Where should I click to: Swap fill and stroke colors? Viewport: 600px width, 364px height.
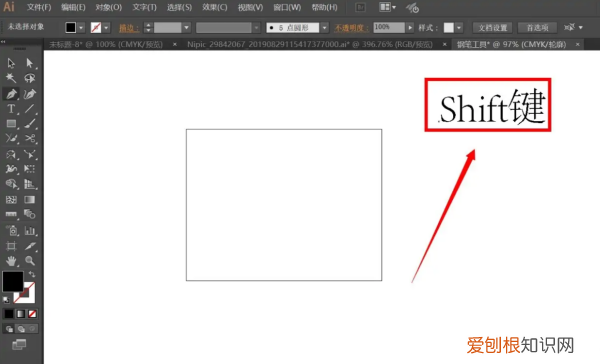(32, 274)
